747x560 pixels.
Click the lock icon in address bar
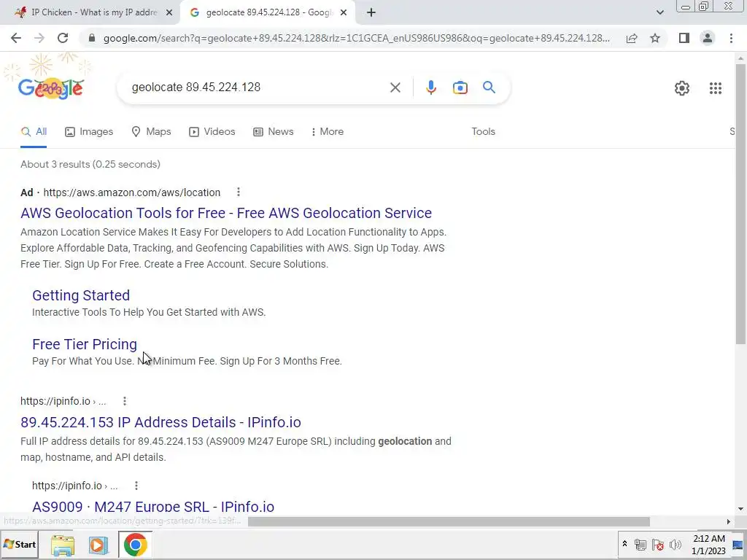coord(92,38)
